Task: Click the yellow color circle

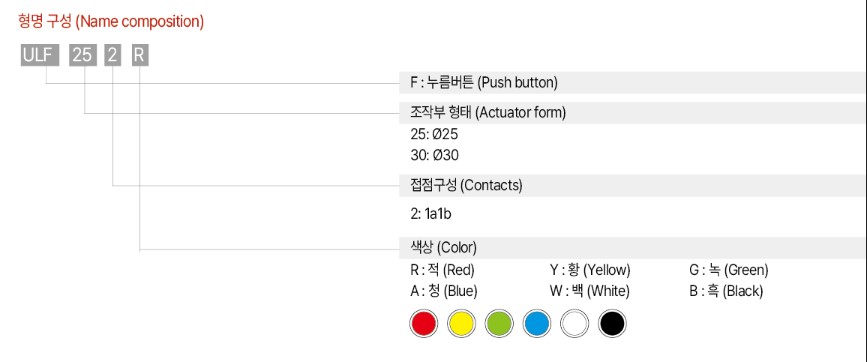Action: click(461, 323)
